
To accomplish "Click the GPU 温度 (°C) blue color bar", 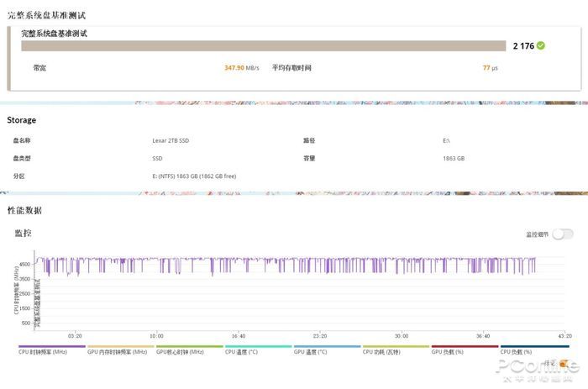I will pos(328,346).
